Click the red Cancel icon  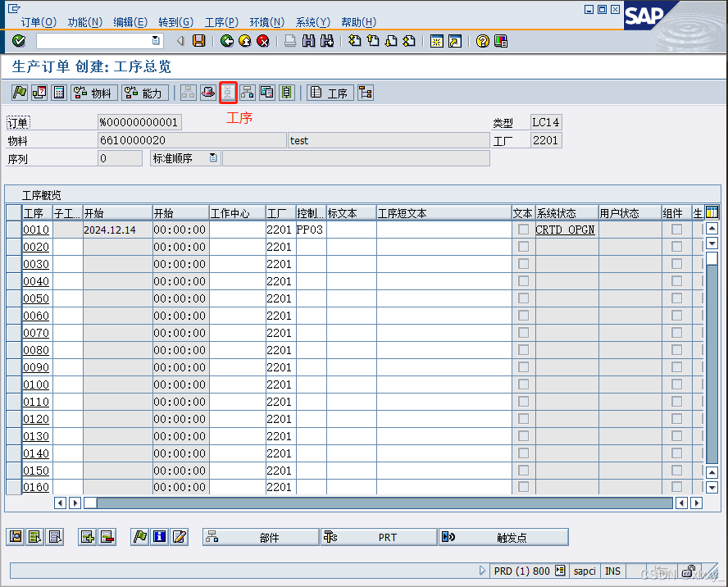click(x=263, y=41)
